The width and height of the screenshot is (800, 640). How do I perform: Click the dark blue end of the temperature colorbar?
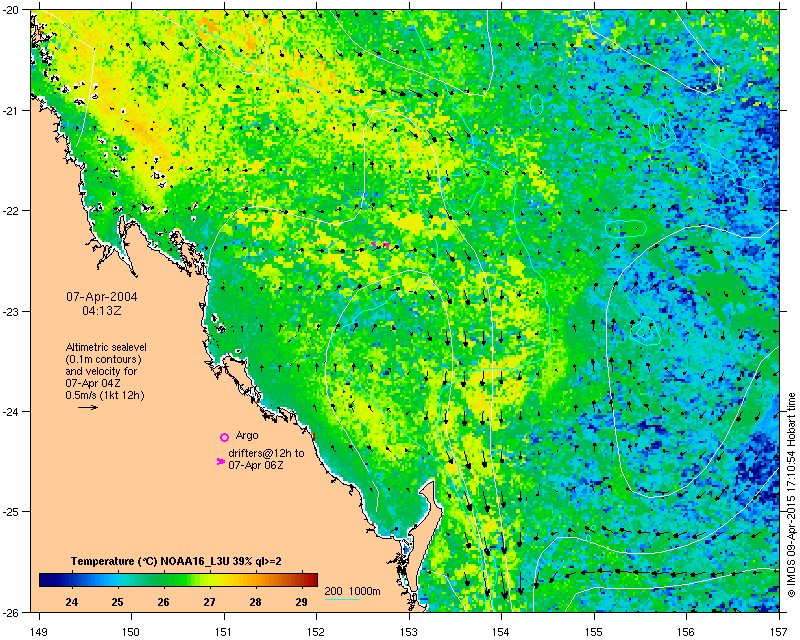click(46, 580)
